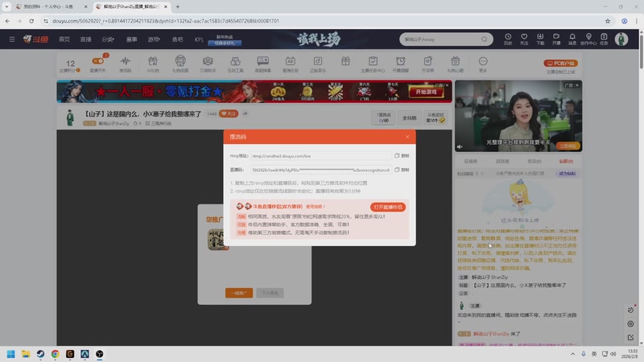Image resolution: width=644 pixels, height=362 pixels.
Task: Open 下载 download icon in header
Action: click(540, 39)
